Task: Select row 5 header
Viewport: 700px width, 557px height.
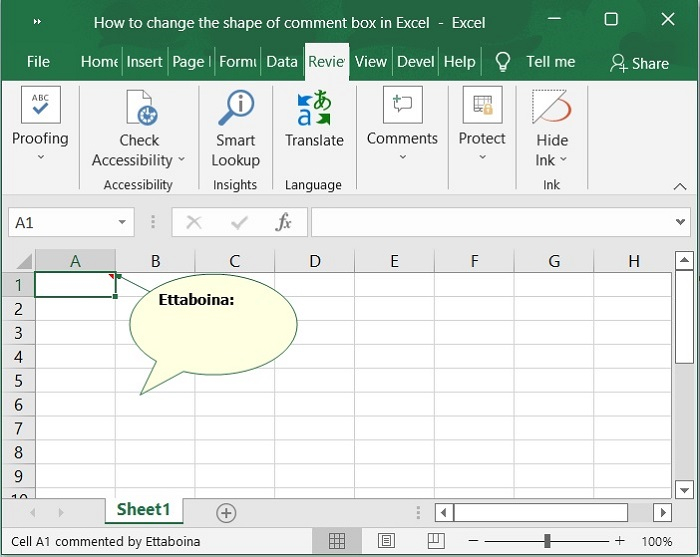Action: point(18,381)
